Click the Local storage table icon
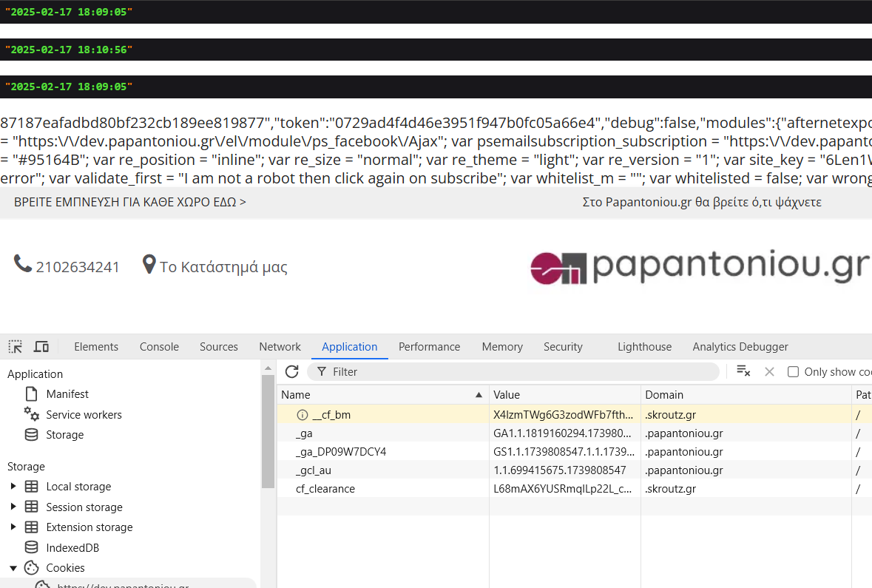 [32, 486]
